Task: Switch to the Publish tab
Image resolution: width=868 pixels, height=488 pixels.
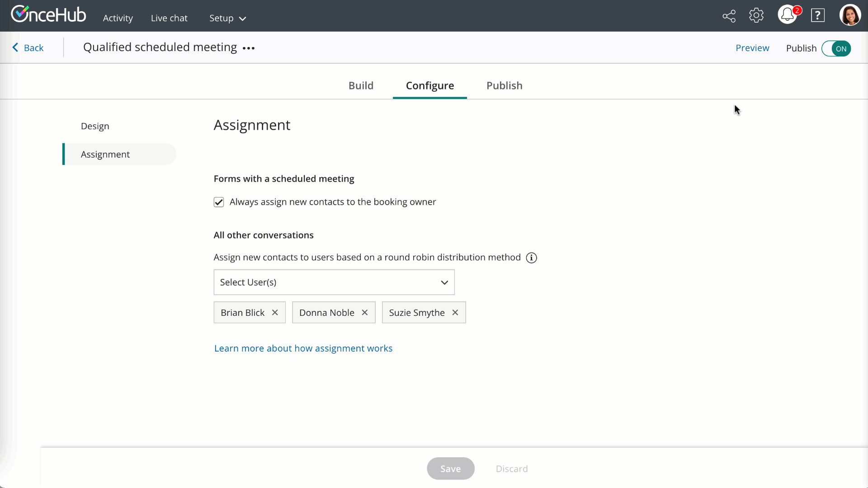Action: pyautogui.click(x=504, y=86)
